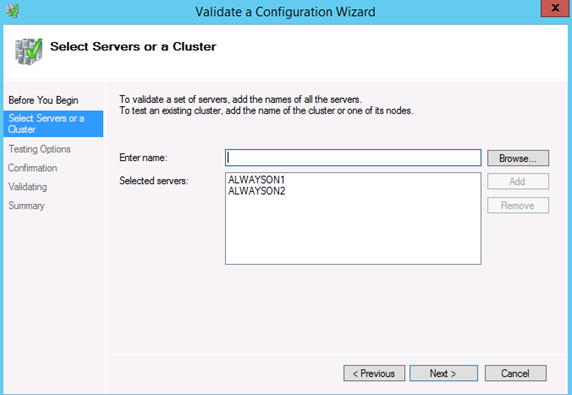Focus the Enter name text field
Image resolution: width=572 pixels, height=395 pixels.
tap(353, 158)
